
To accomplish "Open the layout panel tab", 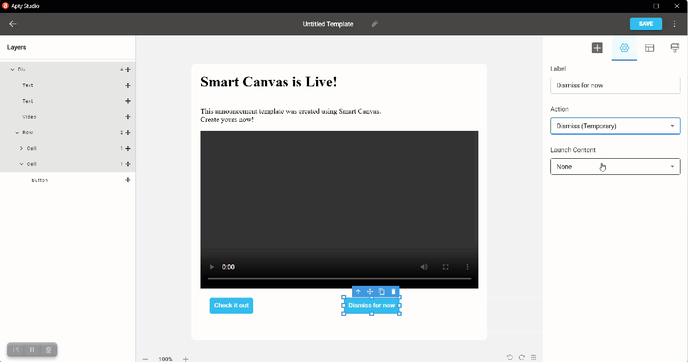I will click(649, 48).
